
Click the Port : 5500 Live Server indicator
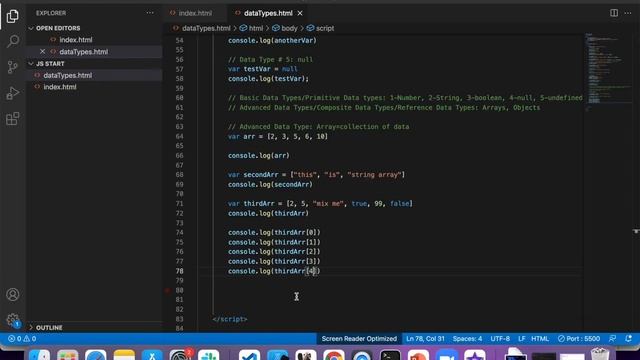click(x=579, y=339)
